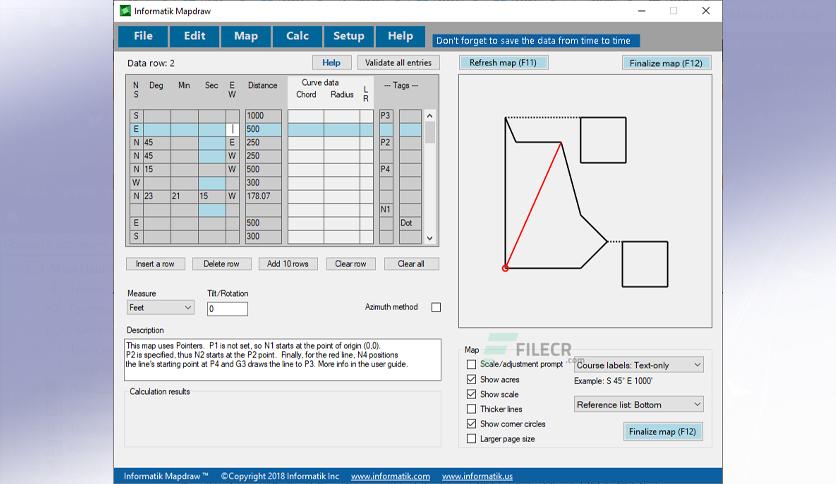836x484 pixels.
Task: Click the Deg cell with 15
Action: 157,169
